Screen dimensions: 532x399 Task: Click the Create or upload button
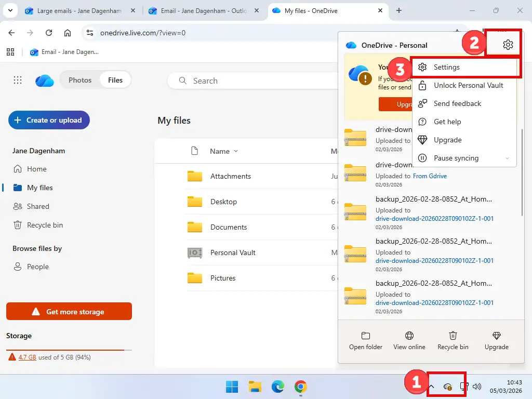tap(48, 120)
